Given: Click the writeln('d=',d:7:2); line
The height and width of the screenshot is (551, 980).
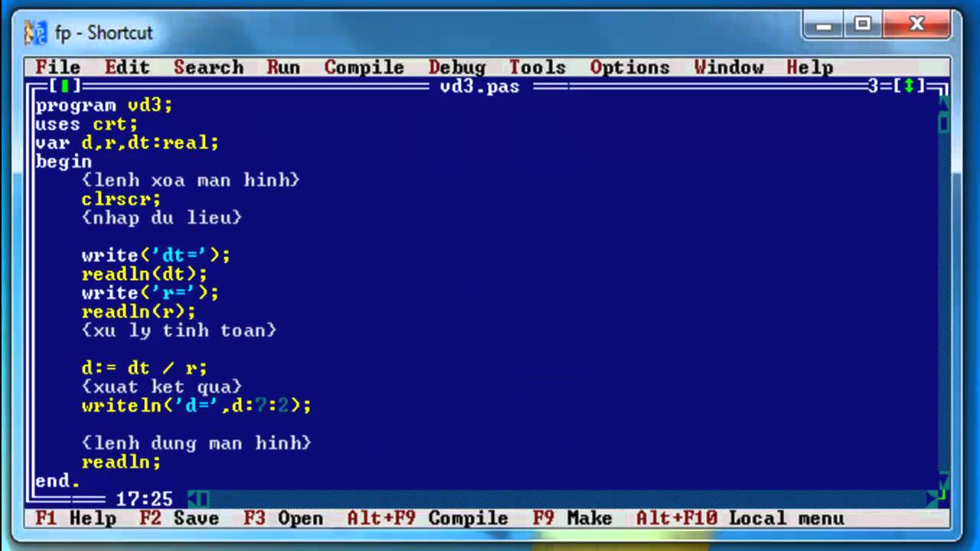Looking at the screenshot, I should pyautogui.click(x=197, y=406).
